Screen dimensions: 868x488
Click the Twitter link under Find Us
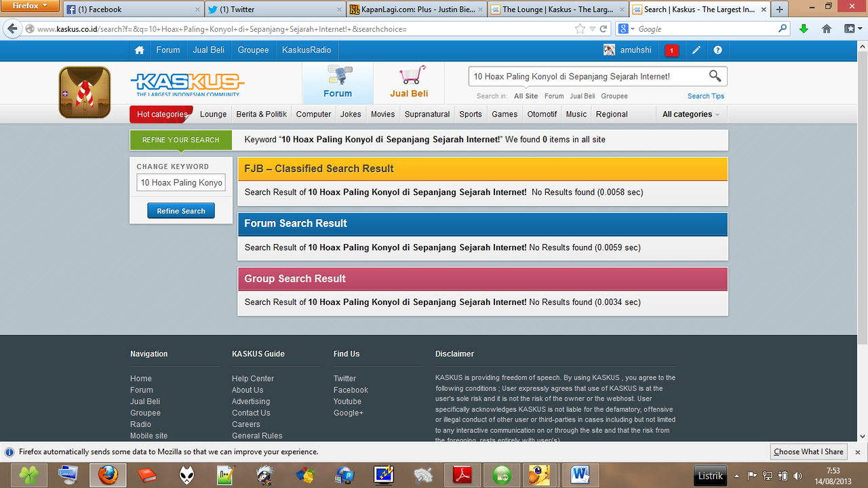point(344,379)
